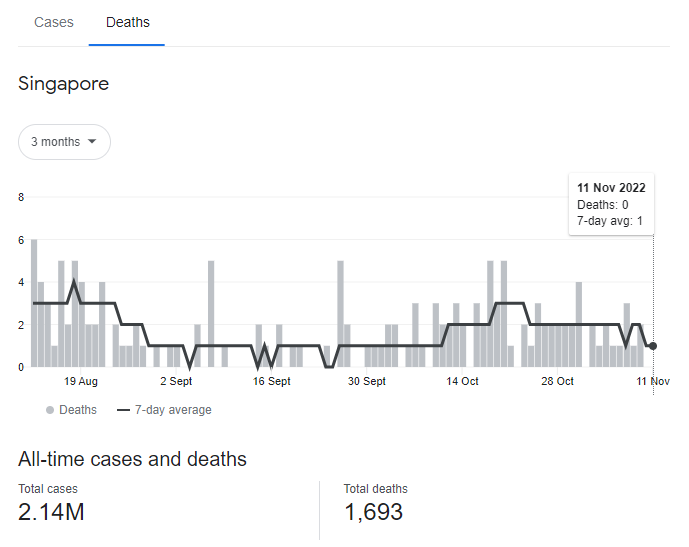Click the 19 Aug axis label

[x=81, y=381]
